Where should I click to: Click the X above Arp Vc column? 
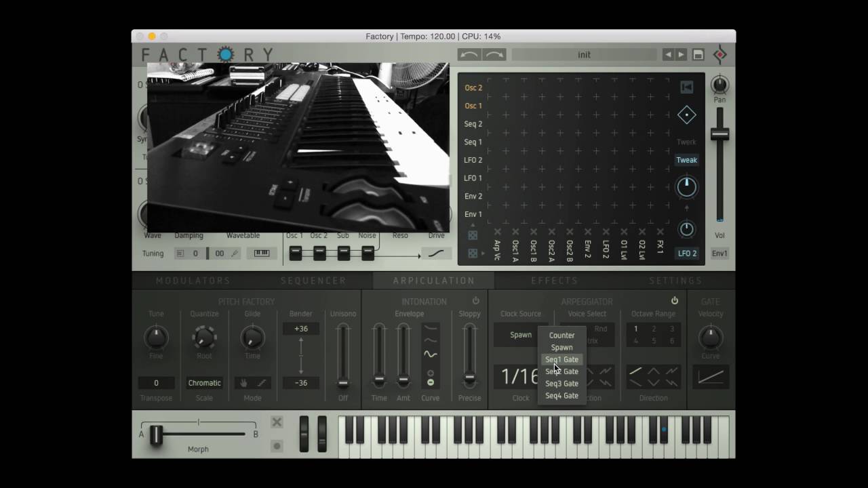[497, 232]
